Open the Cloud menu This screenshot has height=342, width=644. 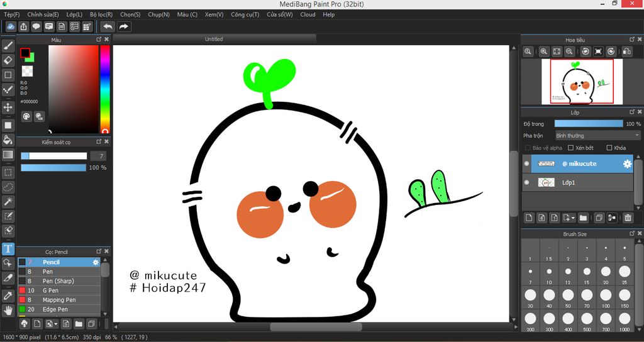[308, 14]
